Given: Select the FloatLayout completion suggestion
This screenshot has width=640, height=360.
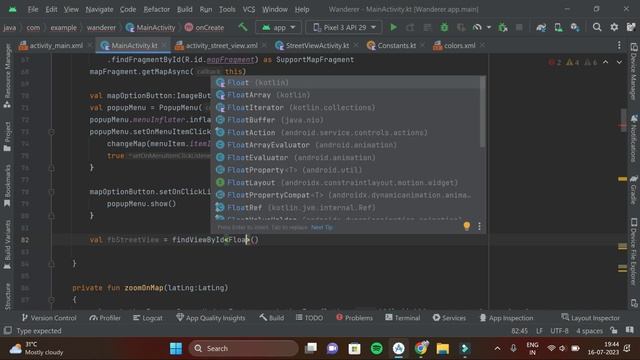Looking at the screenshot, I should click(x=346, y=182).
